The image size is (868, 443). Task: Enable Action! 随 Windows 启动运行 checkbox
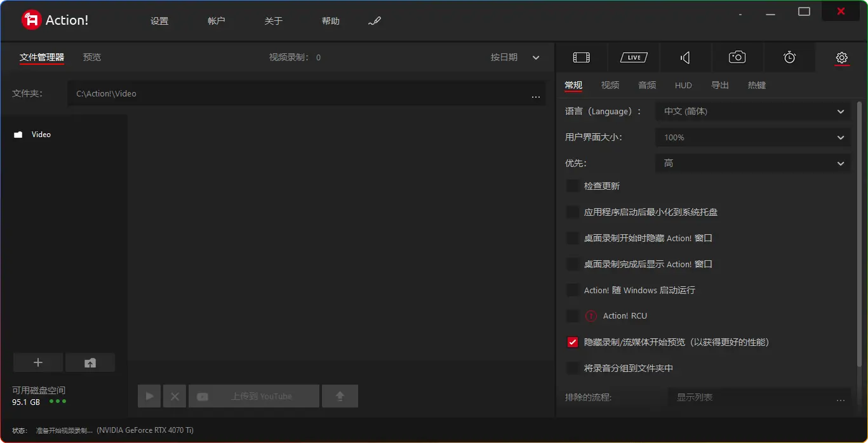pyautogui.click(x=573, y=290)
